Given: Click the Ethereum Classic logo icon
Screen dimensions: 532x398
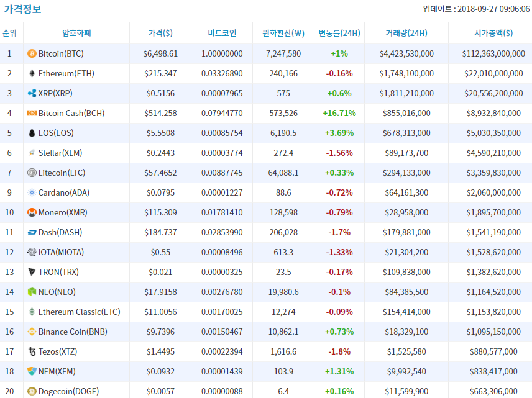Looking at the screenshot, I should click(32, 312).
